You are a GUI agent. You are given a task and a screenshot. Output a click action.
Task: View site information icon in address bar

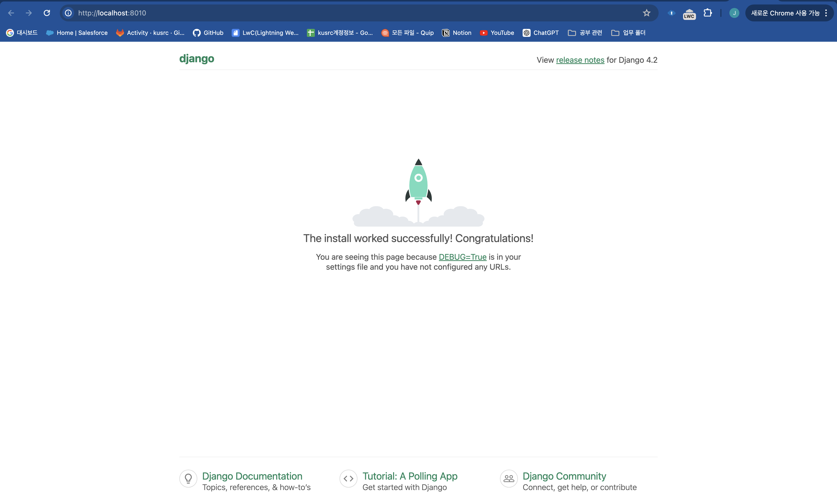tap(68, 13)
